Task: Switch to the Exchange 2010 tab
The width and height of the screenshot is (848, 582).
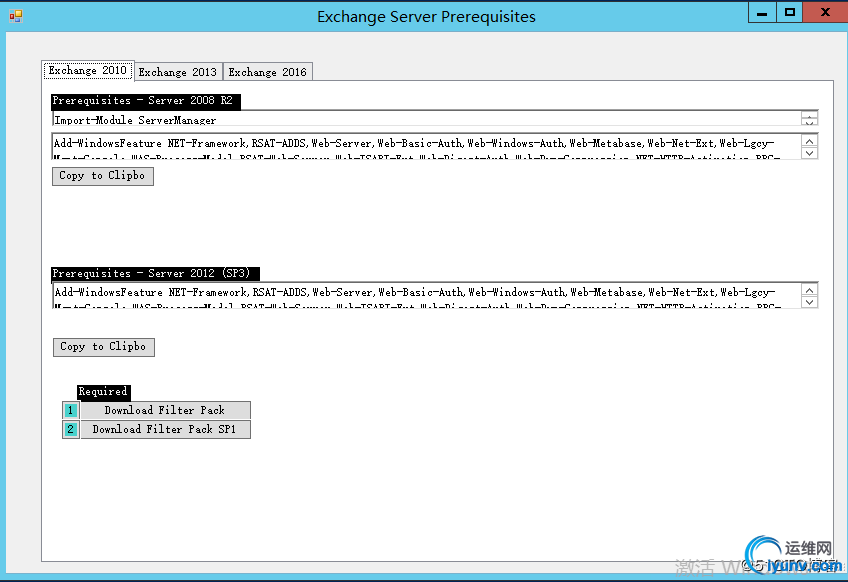Action: [x=88, y=70]
